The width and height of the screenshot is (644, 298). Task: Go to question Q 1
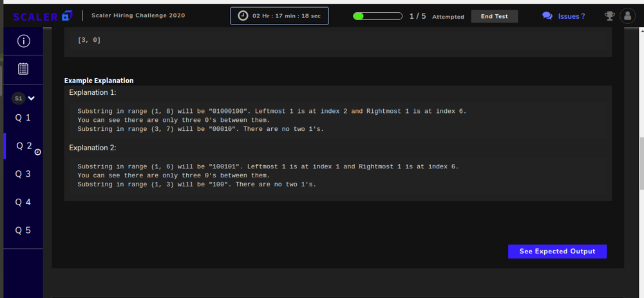click(23, 118)
